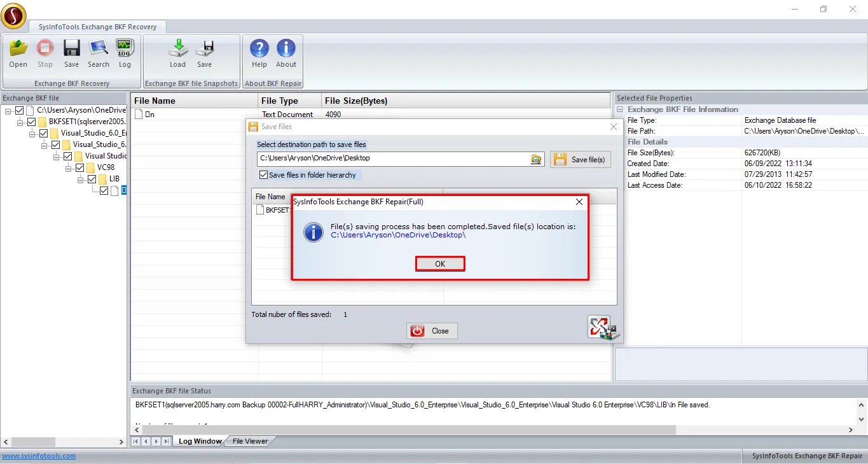Viewport: 868px width, 464px height.
Task: Collapse the LIB tree node
Action: coord(81,179)
